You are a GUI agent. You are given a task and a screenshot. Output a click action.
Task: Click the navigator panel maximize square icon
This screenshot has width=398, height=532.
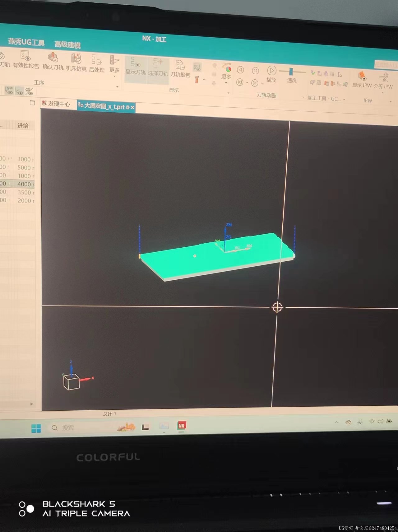pyautogui.click(x=32, y=103)
